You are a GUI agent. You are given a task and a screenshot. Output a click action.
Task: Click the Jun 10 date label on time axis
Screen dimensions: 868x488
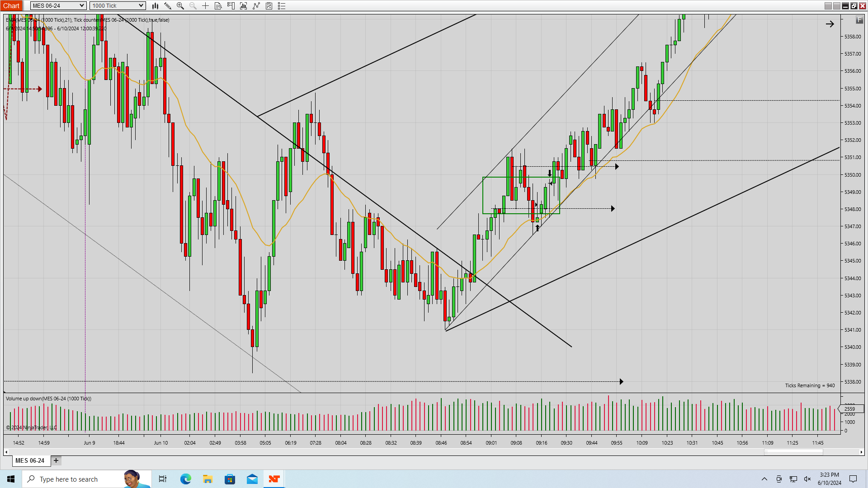[x=160, y=443]
